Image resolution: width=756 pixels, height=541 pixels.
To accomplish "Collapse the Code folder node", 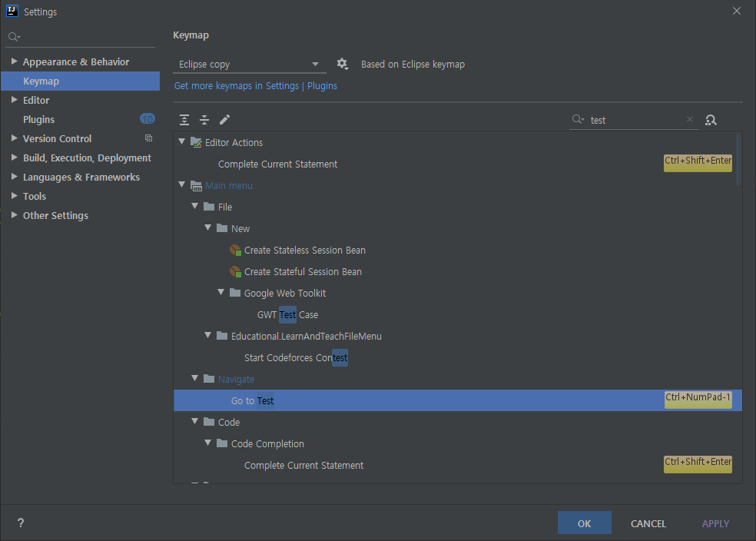I will [x=195, y=421].
